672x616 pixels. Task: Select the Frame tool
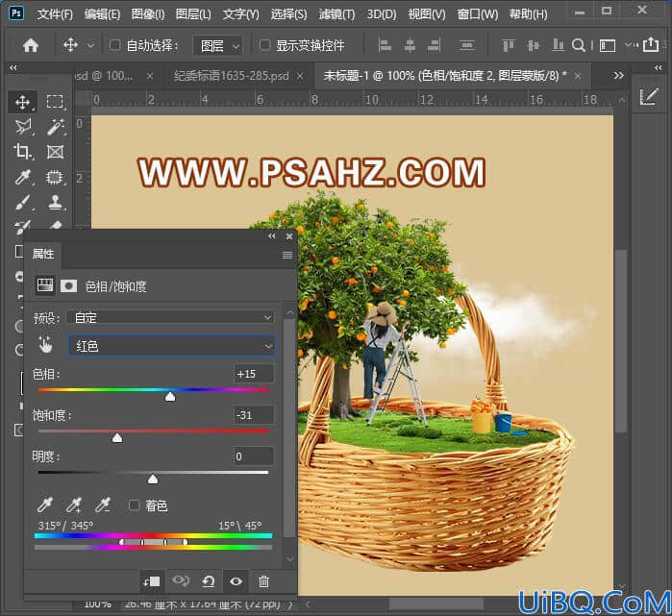coord(56,152)
